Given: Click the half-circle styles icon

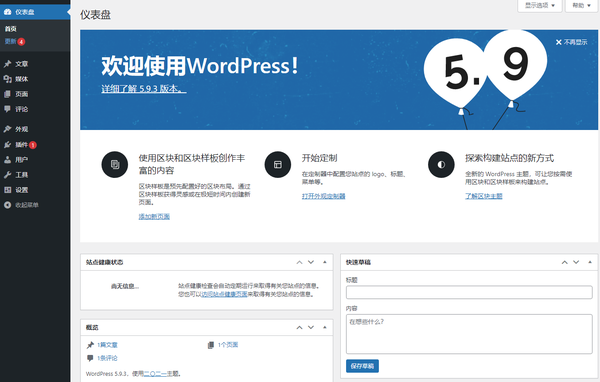Looking at the screenshot, I should 441,165.
